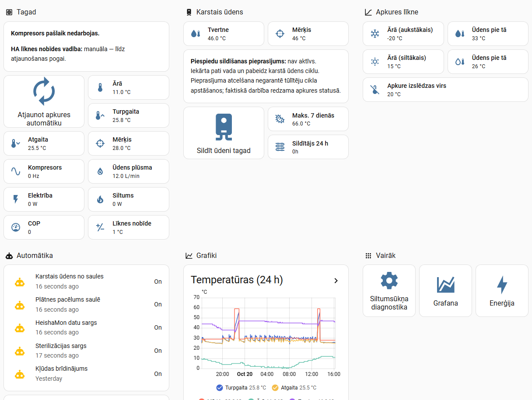This screenshot has height=400, width=532.
Task: Click the Sildītājs 24 h heating coil icon
Action: [280, 147]
